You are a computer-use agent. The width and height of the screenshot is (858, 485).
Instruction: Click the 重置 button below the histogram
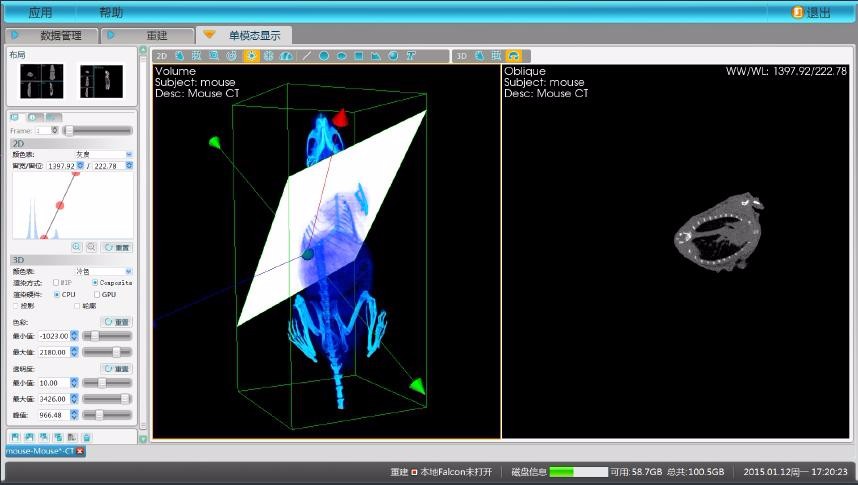pos(117,247)
